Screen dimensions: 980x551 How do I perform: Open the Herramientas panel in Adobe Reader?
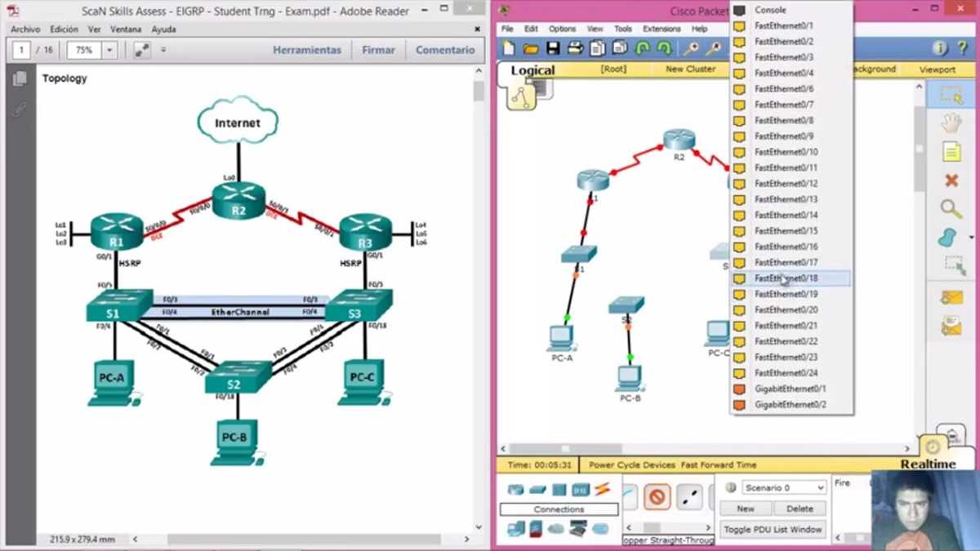[307, 50]
